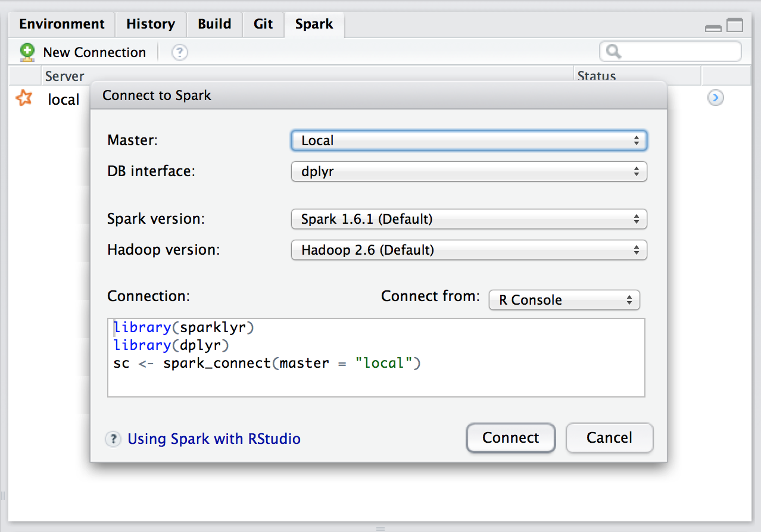Click the orange star icon beside local
The width and height of the screenshot is (761, 532).
(x=24, y=98)
